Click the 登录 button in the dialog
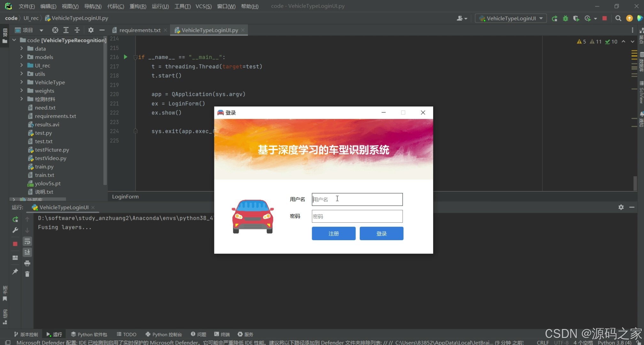Screen dimensions: 644x345 coord(381,234)
